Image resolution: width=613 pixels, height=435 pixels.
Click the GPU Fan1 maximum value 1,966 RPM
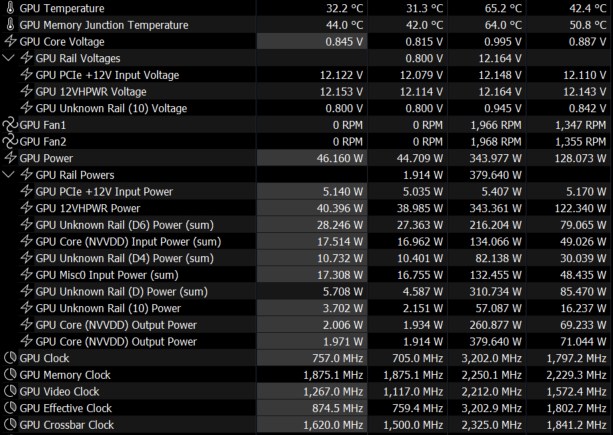click(x=496, y=125)
